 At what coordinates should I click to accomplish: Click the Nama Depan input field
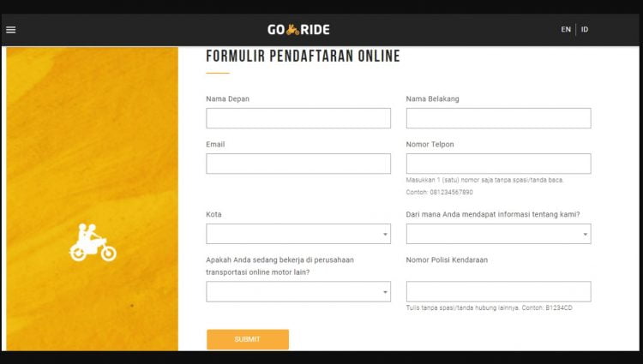tap(298, 118)
